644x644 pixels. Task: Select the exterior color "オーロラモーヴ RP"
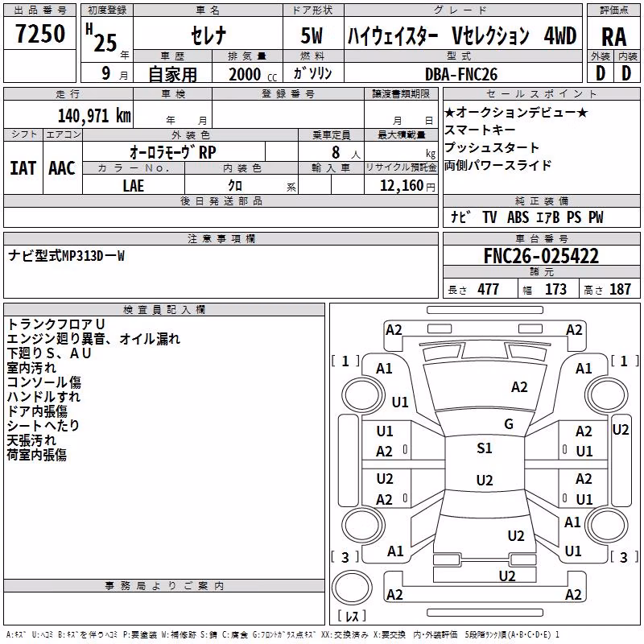coord(172,152)
